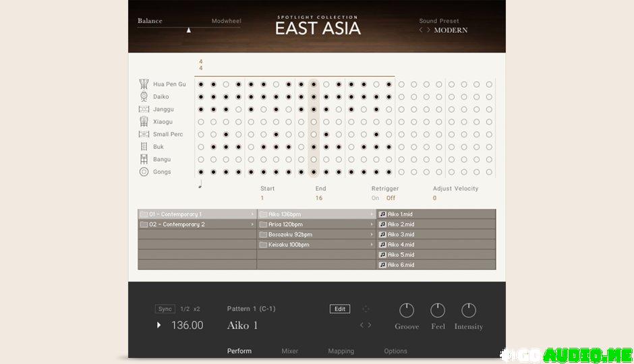This screenshot has height=364, width=634.
Task: Click the folder icon for Arisa 120bpm
Action: [263, 224]
